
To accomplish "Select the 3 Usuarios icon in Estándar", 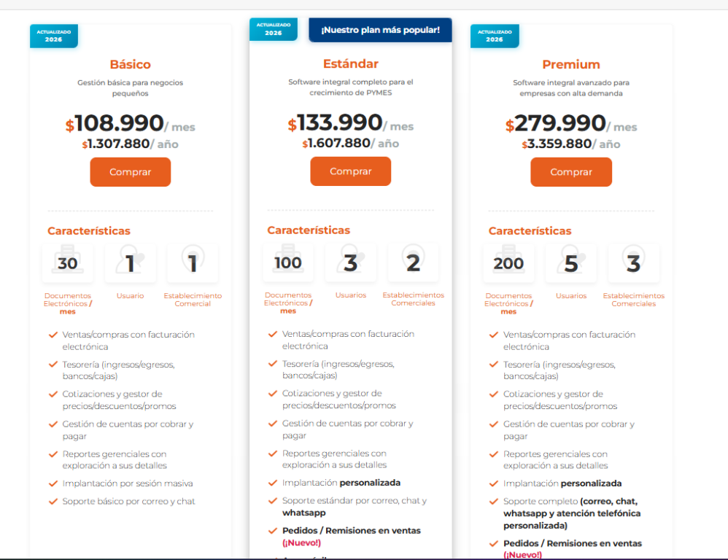I will point(351,262).
